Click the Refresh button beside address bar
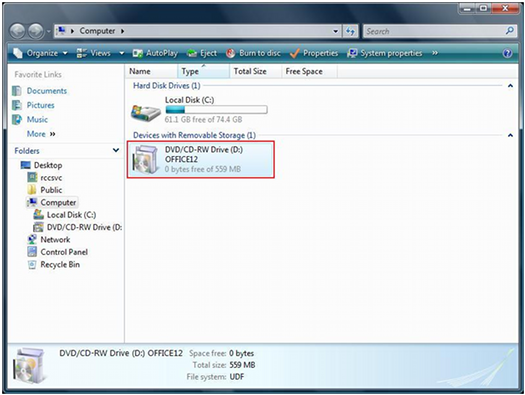525x395 pixels. point(350,31)
